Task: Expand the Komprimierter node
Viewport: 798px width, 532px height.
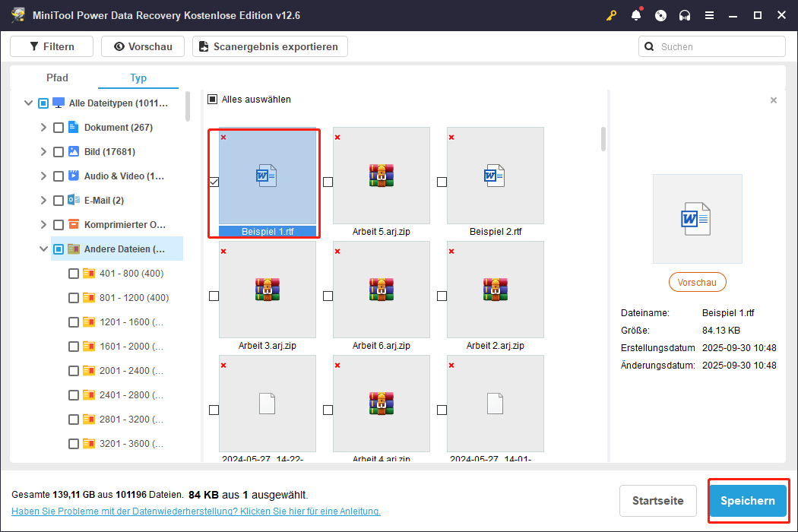Action: point(43,224)
